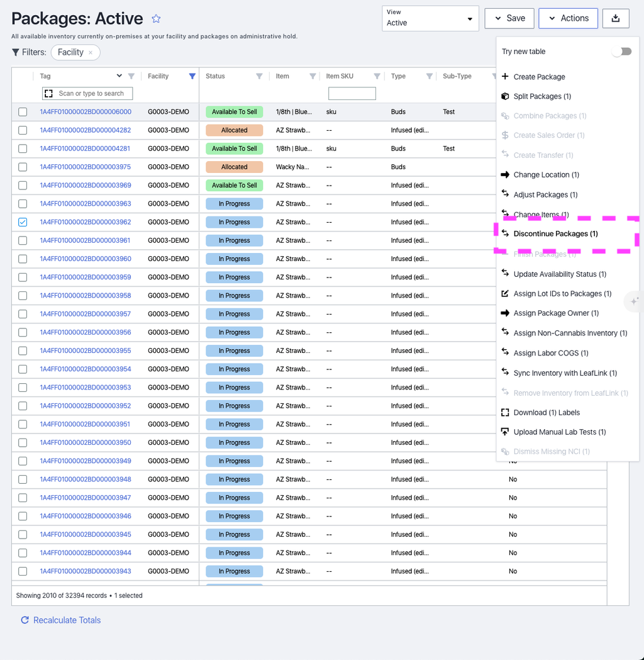Open package link 1A4FF01000002BD000004282
This screenshot has width=644, height=660.
pyautogui.click(x=86, y=130)
